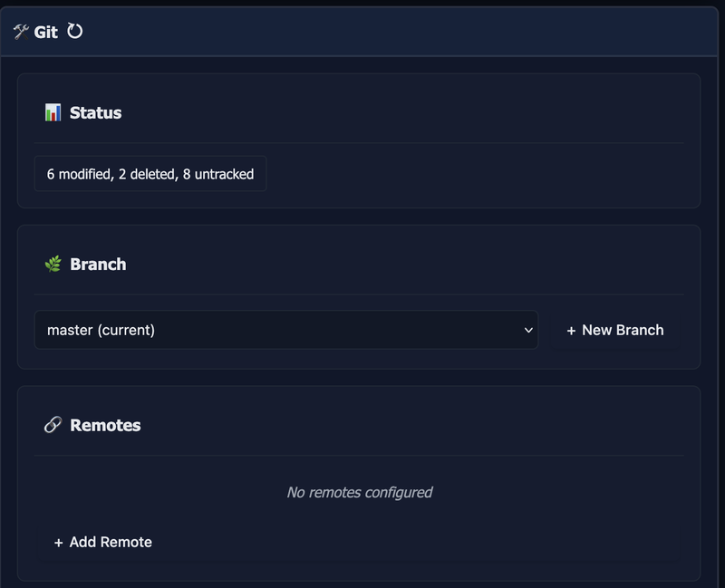Click inside the branch selector field
The height and width of the screenshot is (588, 725).
272,330
